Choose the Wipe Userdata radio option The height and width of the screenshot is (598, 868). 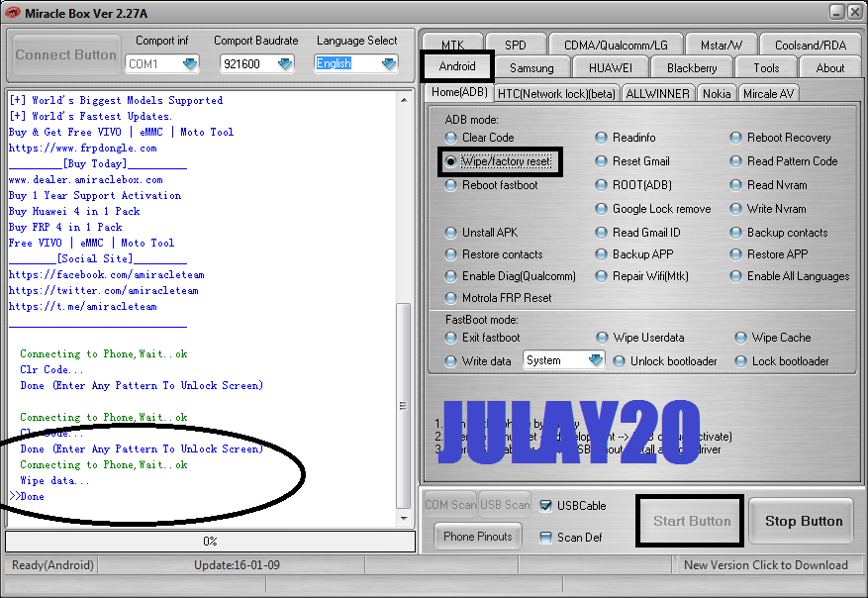(x=603, y=338)
